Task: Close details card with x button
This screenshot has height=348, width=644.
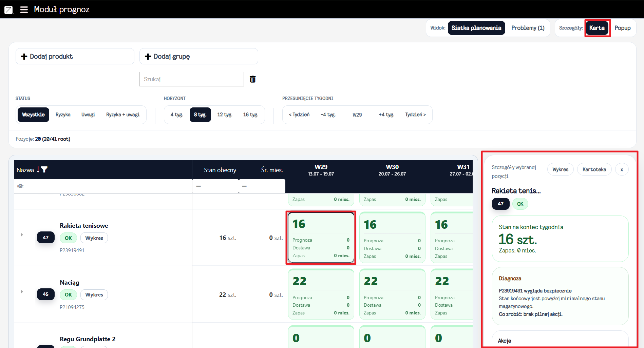Action: 622,169
